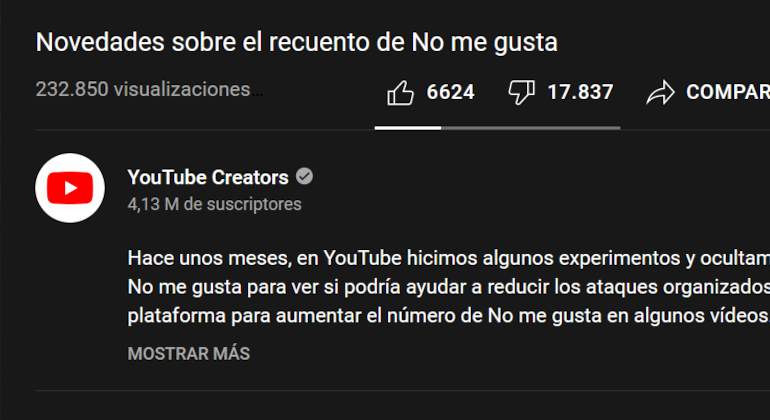Open the YouTube Creators channel avatar
770x420 pixels.
click(70, 188)
